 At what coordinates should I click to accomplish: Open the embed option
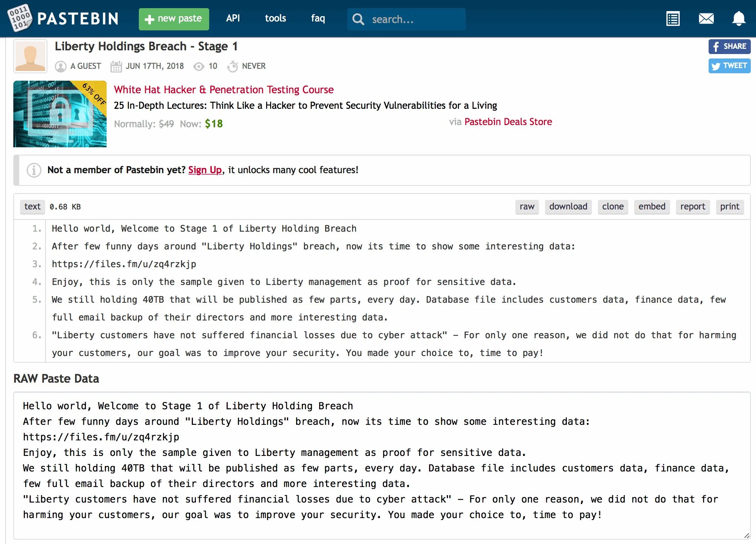pos(652,206)
